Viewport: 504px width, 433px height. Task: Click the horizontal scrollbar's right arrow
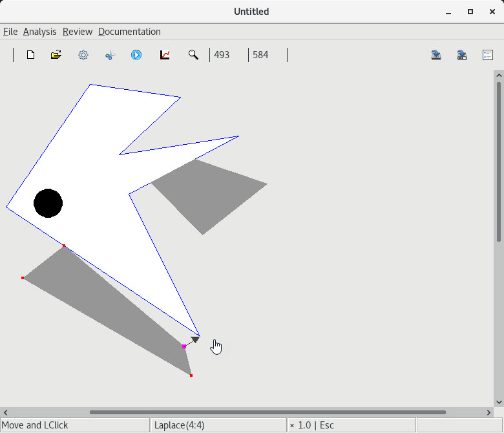pos(488,412)
